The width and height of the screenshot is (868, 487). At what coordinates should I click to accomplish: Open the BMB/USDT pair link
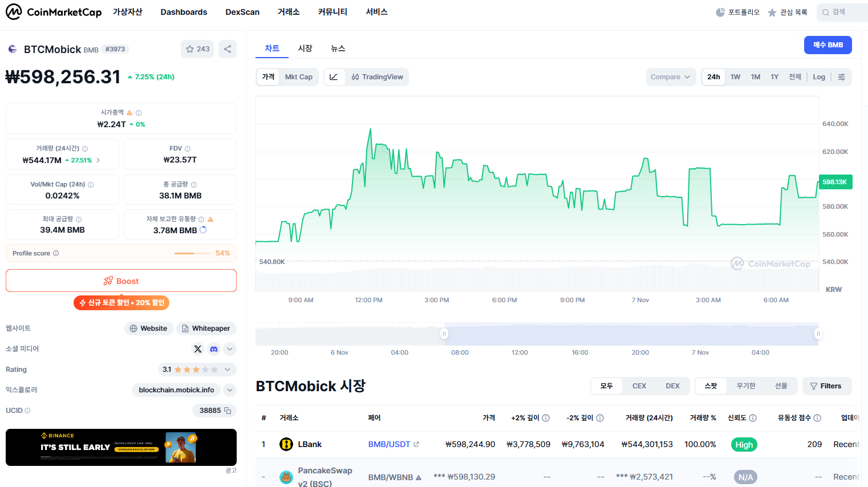389,444
